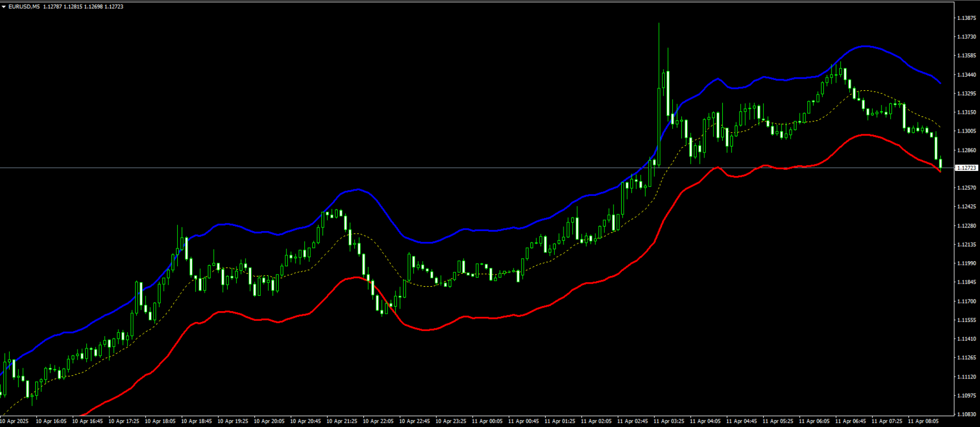Click the 1.11700 price scale label
The height and width of the screenshot is (427, 980).
966,301
